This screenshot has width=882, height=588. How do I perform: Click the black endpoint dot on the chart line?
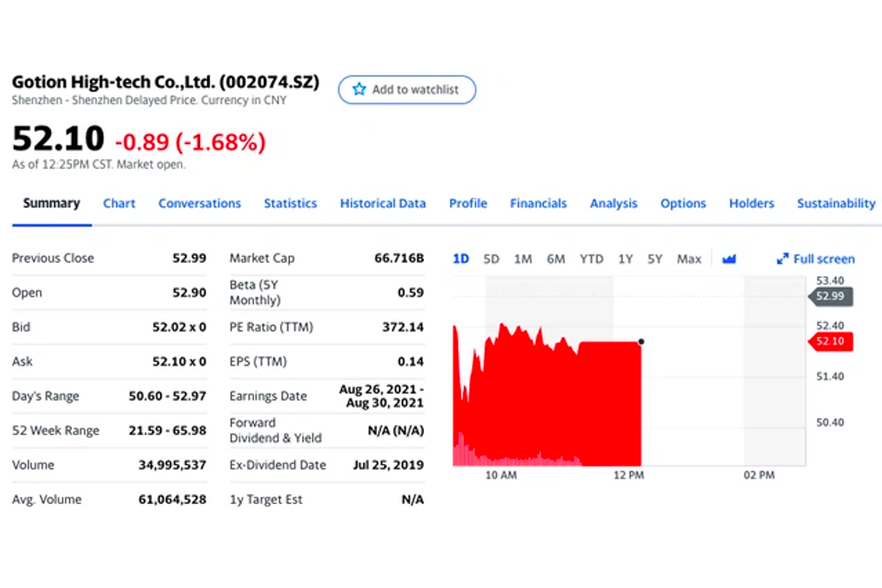[x=642, y=341]
